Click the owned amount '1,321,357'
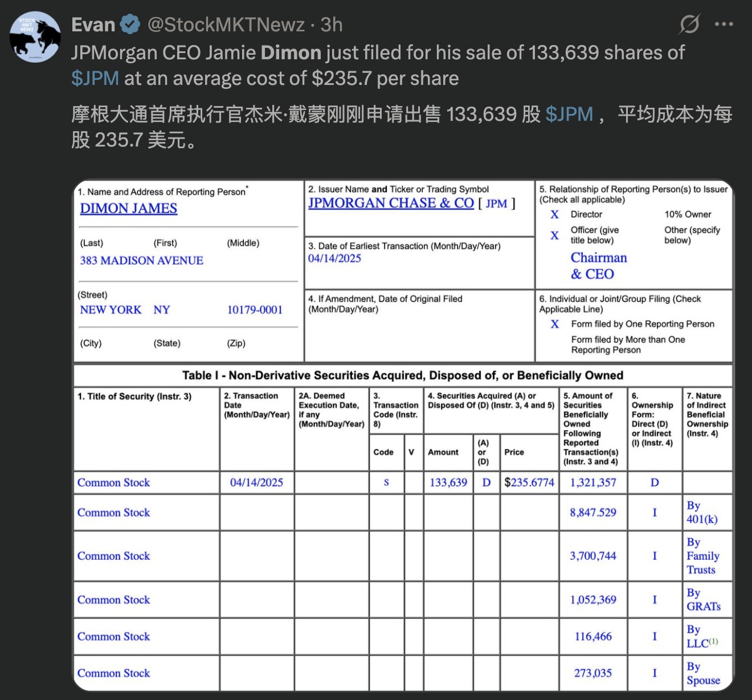752x700 pixels. pyautogui.click(x=593, y=482)
